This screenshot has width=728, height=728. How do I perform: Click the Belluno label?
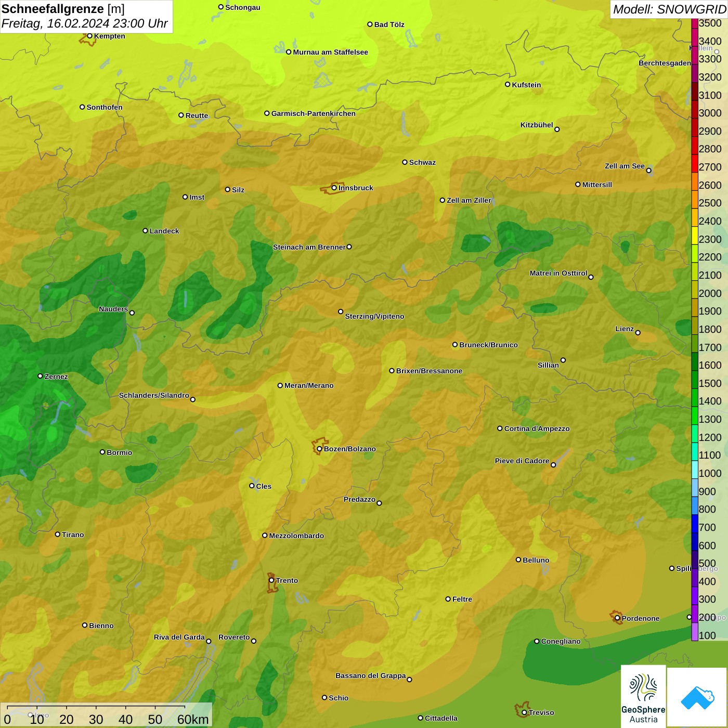(536, 560)
